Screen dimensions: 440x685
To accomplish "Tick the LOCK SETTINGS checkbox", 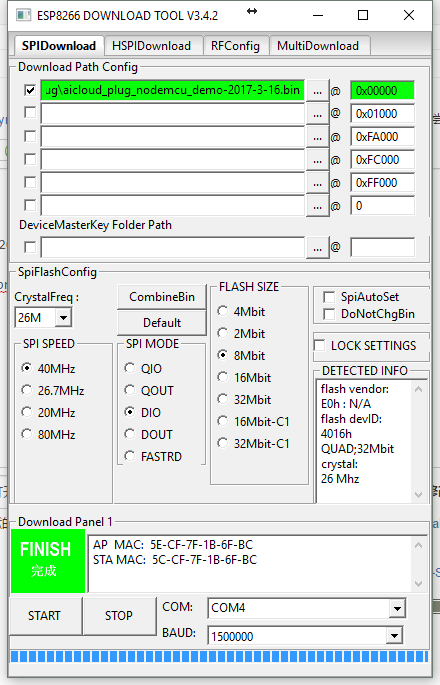I will click(320, 345).
